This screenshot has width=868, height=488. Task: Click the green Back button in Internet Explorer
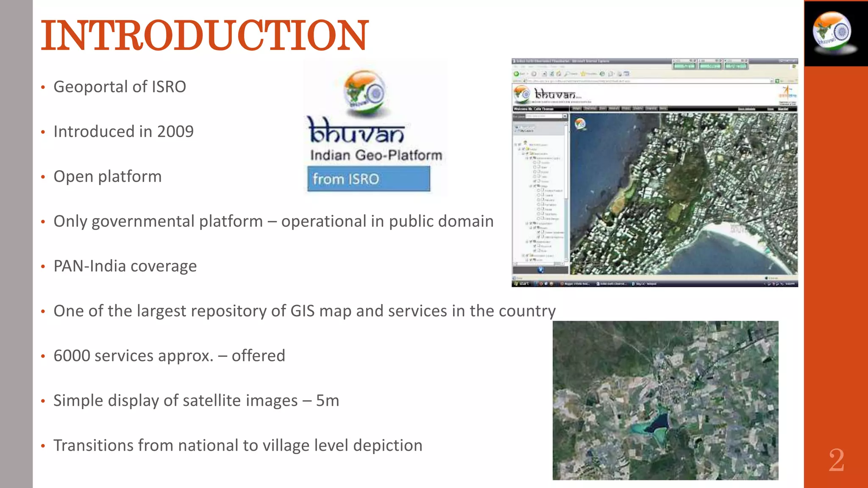tap(517, 74)
